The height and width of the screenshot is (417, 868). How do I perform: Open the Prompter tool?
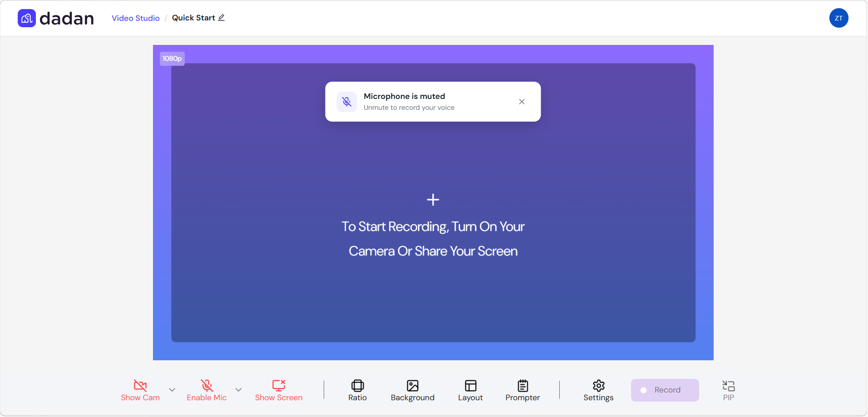(x=523, y=389)
